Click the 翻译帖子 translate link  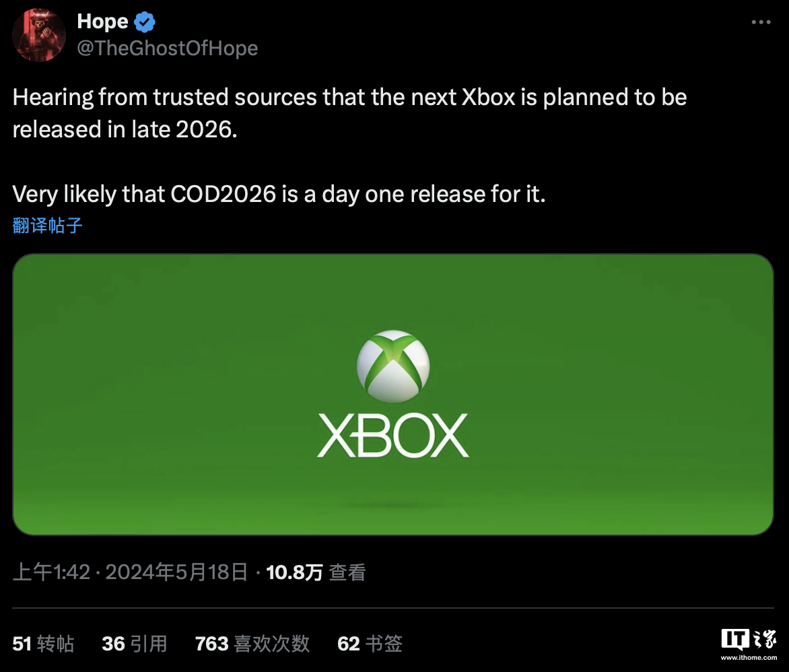tap(48, 225)
